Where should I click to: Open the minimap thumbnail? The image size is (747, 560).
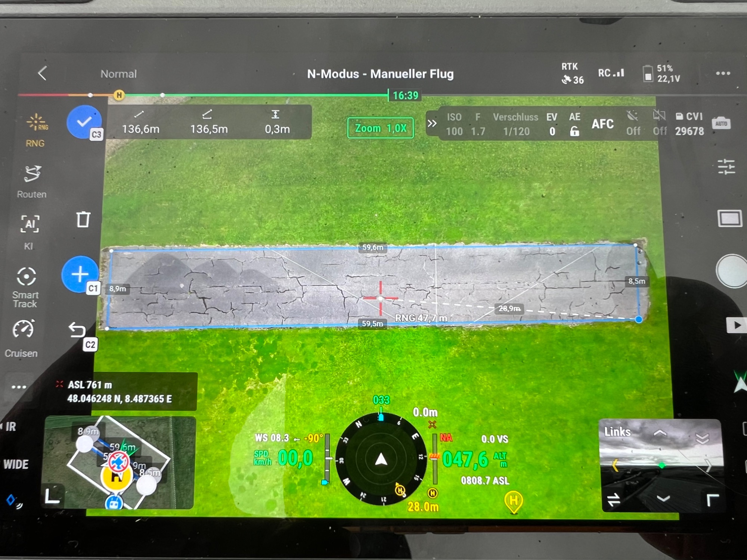pos(120,462)
